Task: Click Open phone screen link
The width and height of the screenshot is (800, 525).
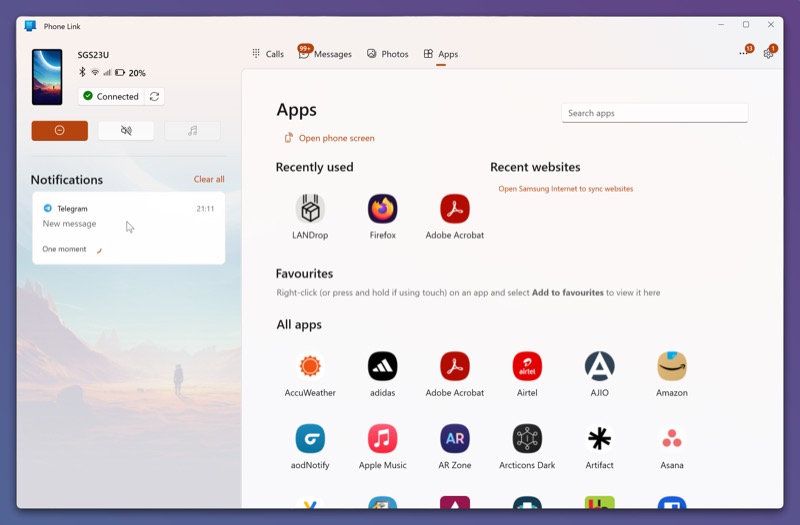Action: click(x=330, y=138)
